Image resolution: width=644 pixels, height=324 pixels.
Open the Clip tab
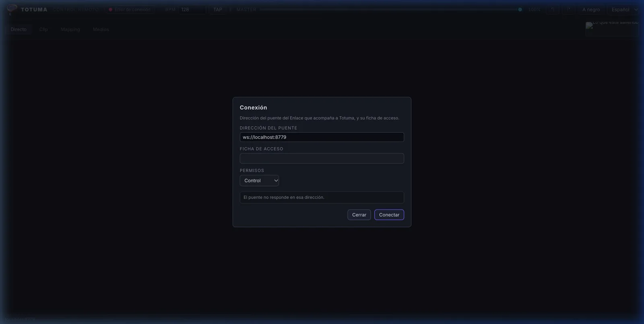(x=43, y=29)
